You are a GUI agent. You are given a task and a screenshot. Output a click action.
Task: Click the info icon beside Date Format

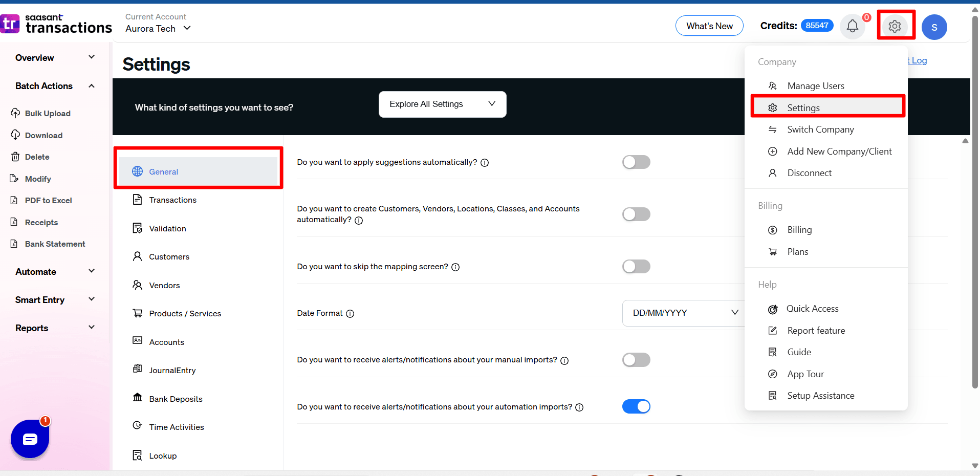pos(350,314)
